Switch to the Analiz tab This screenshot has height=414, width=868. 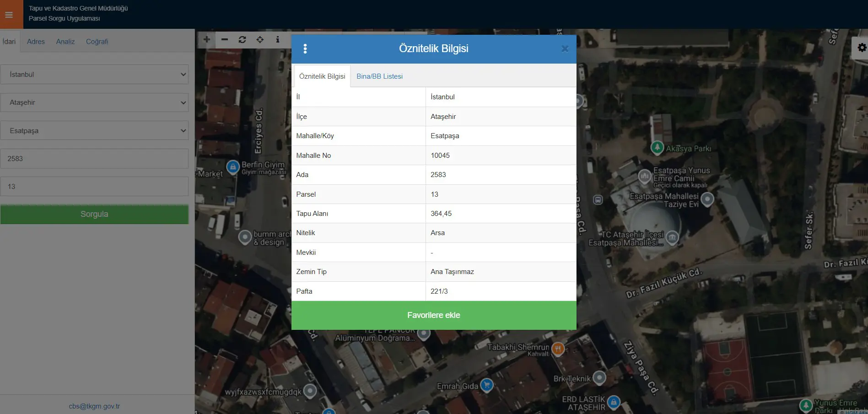coord(65,42)
